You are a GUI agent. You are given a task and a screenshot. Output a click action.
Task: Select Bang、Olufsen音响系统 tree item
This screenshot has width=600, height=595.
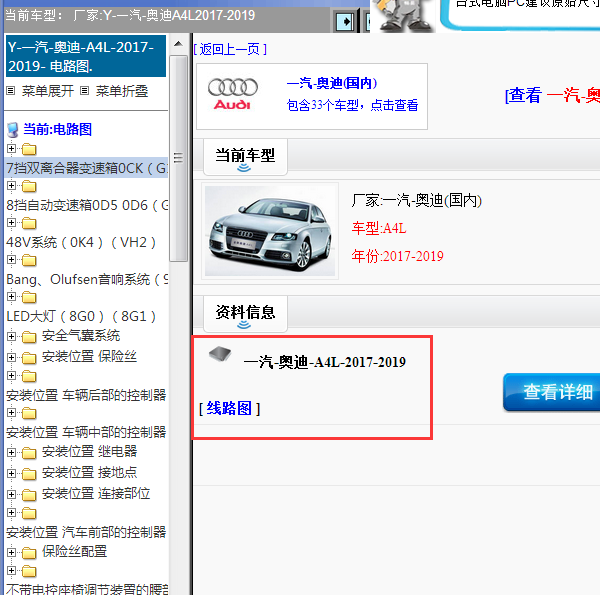(x=87, y=279)
